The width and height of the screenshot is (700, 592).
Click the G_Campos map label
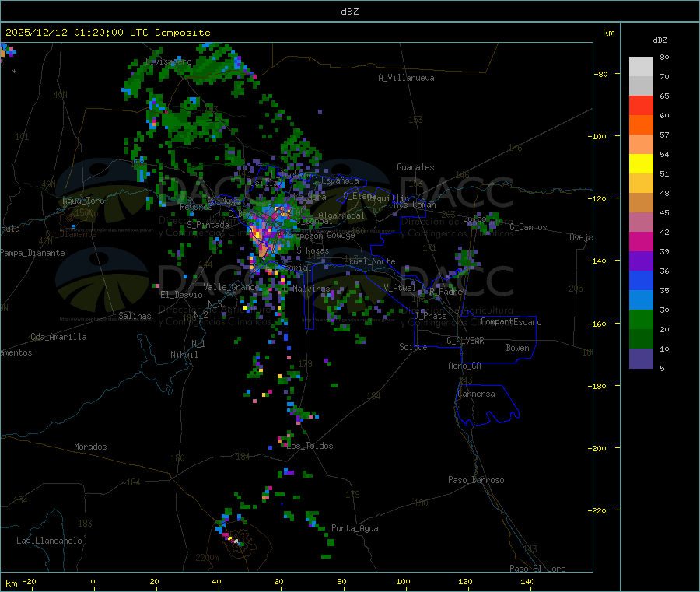pos(528,227)
